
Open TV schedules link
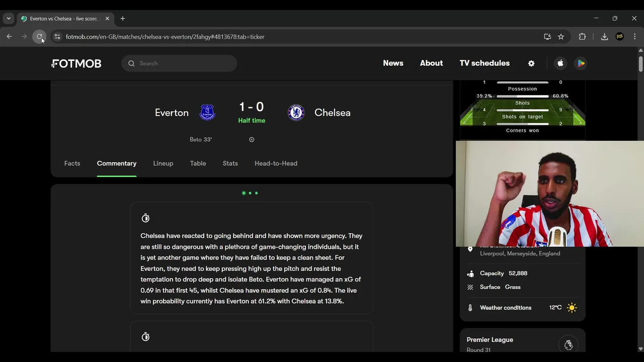pos(485,63)
